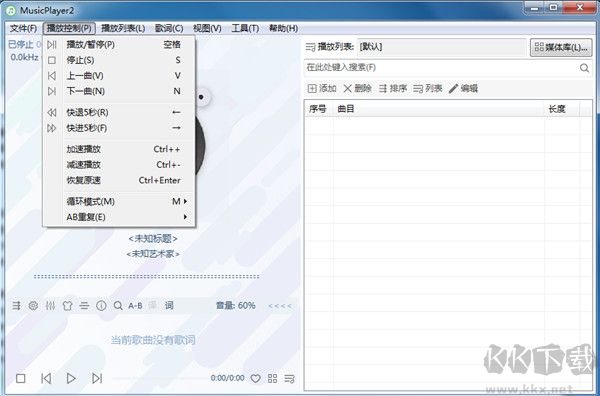Toggle A-B repeat button

coord(135,305)
